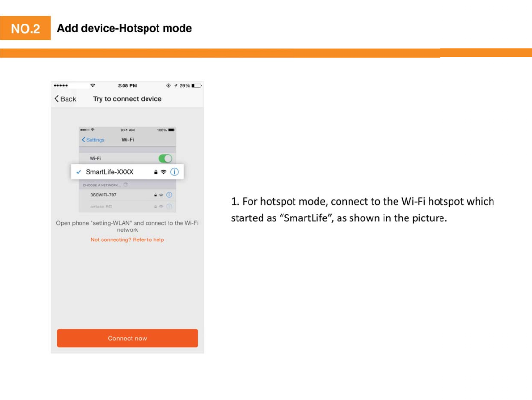The width and height of the screenshot is (532, 400).
Task: Click the location arrow icon in the status bar
Action: 176,85
